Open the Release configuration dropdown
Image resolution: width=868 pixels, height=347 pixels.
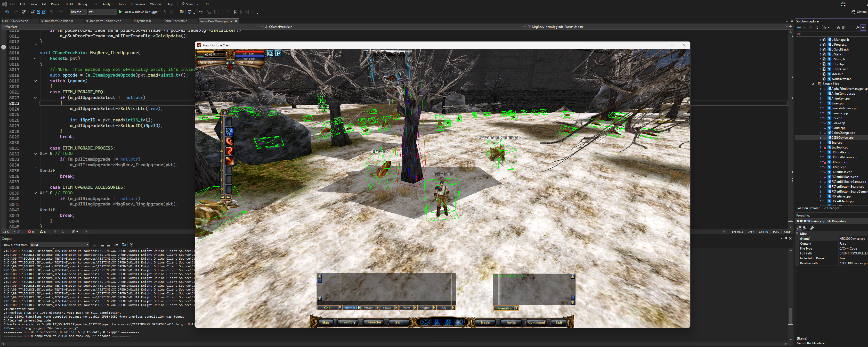click(x=78, y=12)
